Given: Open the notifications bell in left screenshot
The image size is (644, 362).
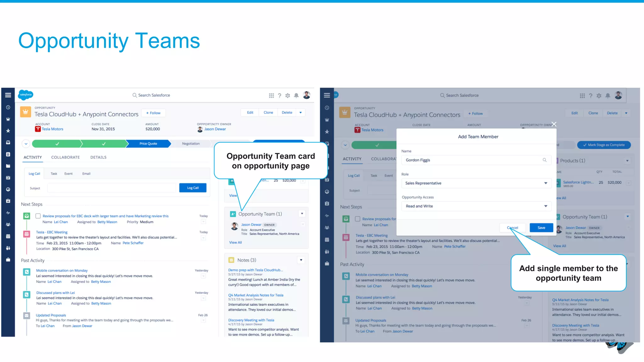Looking at the screenshot, I should tap(296, 96).
